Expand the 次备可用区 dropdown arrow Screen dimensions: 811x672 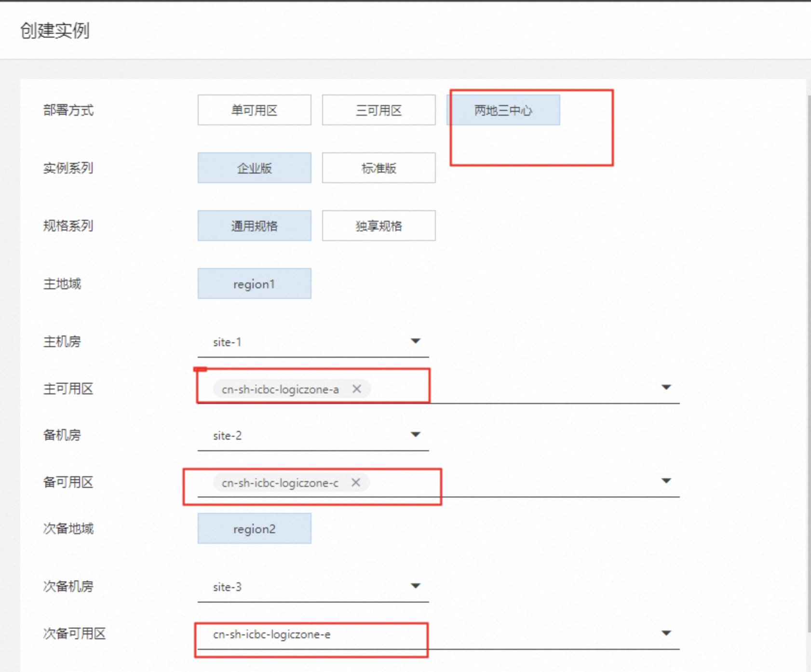pyautogui.click(x=666, y=633)
